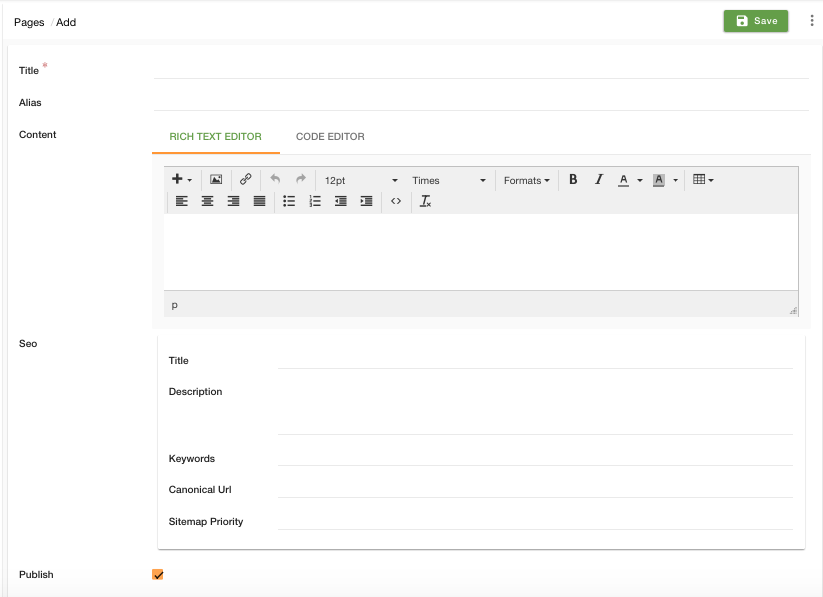Insert an image with the image icon
The image size is (823, 597).
click(x=216, y=180)
